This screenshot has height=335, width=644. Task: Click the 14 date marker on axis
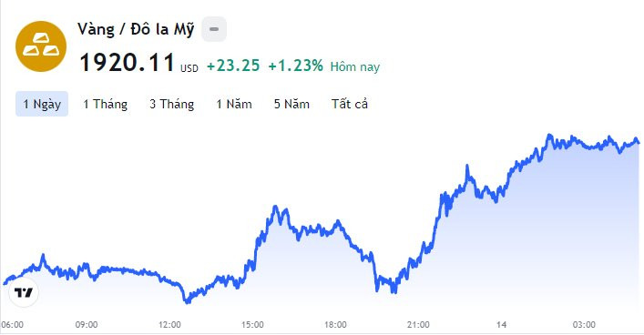pyautogui.click(x=501, y=325)
